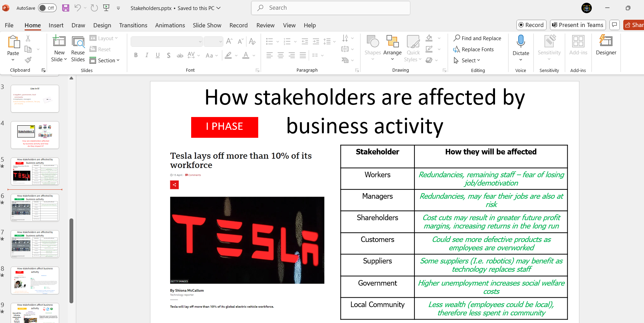Open Reuse Slides pane
This screenshot has height=323, width=644.
click(x=78, y=49)
